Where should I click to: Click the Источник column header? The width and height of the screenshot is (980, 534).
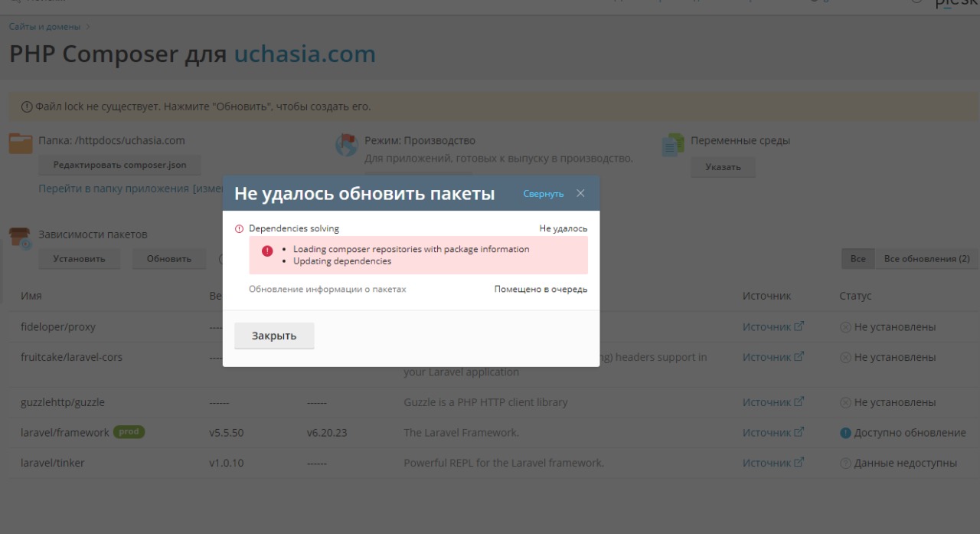766,296
